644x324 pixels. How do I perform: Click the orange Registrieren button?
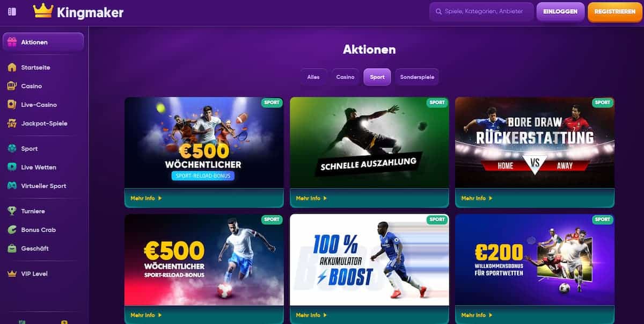tap(615, 12)
